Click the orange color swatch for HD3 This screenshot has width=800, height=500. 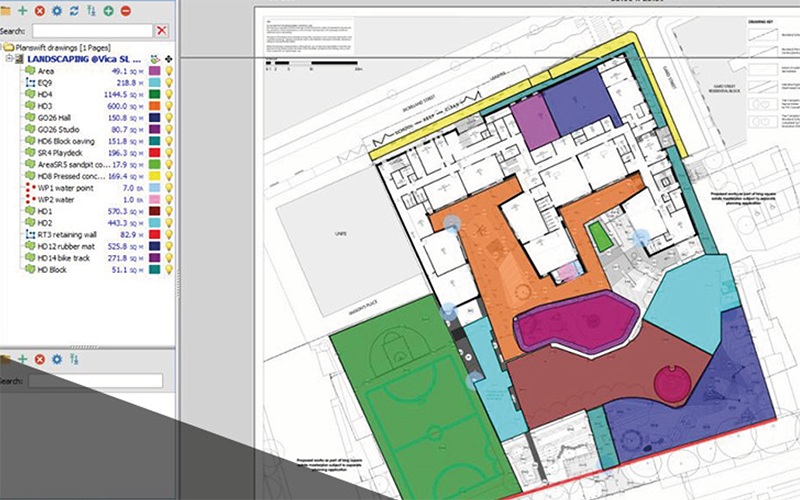tap(155, 106)
